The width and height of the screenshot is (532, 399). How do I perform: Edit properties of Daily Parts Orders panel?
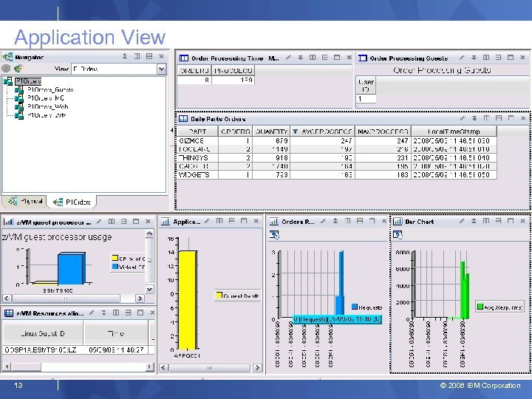click(x=462, y=118)
